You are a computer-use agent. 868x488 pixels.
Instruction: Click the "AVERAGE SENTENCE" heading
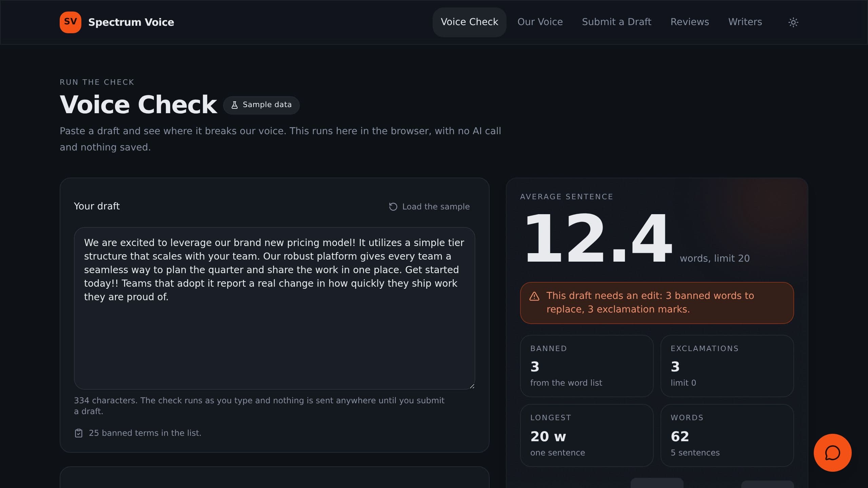566,197
